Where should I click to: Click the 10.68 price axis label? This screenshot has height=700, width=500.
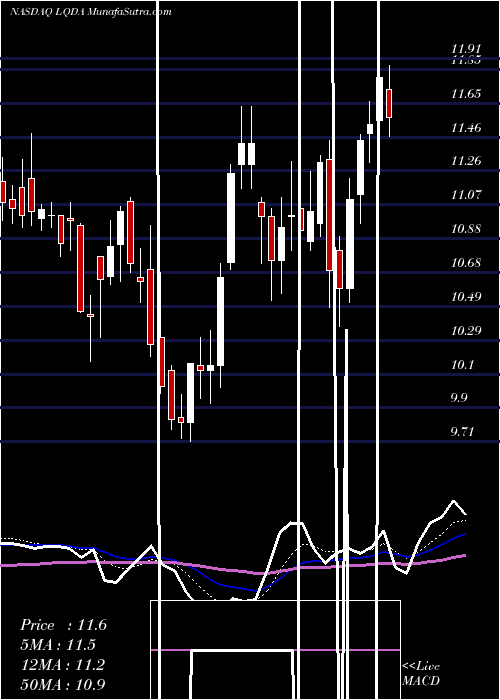466,262
